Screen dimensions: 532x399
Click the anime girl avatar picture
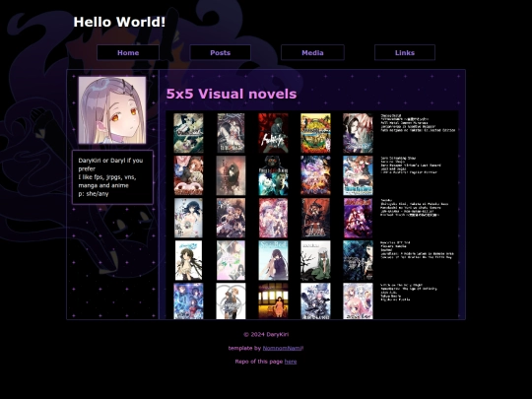pyautogui.click(x=112, y=110)
